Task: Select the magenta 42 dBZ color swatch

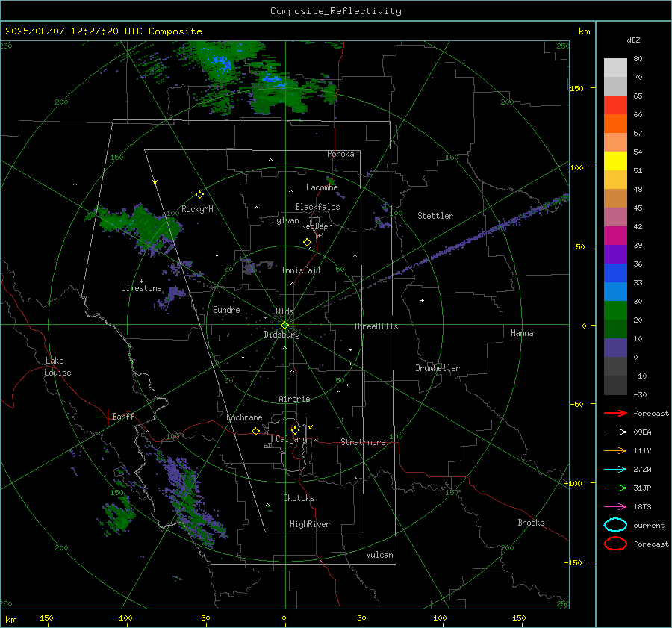Action: point(615,235)
